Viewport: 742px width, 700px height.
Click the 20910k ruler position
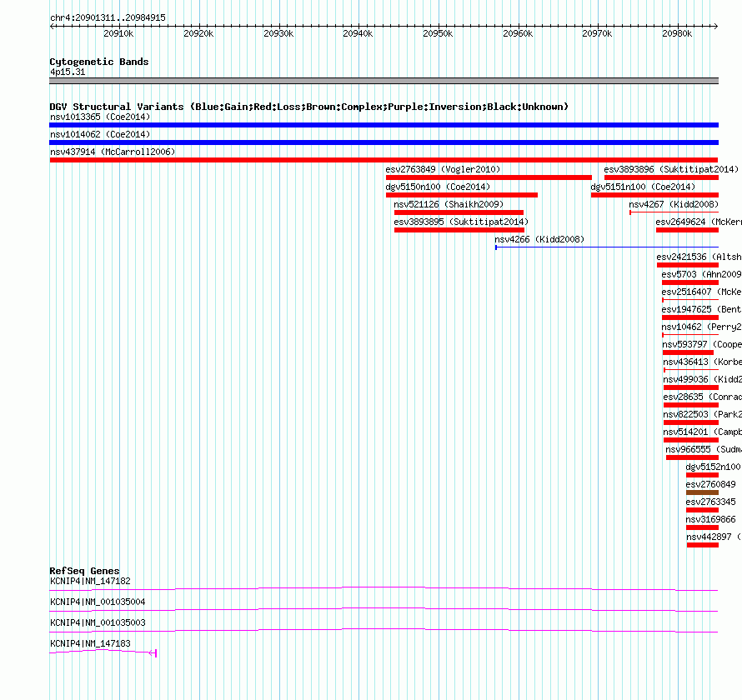click(118, 33)
